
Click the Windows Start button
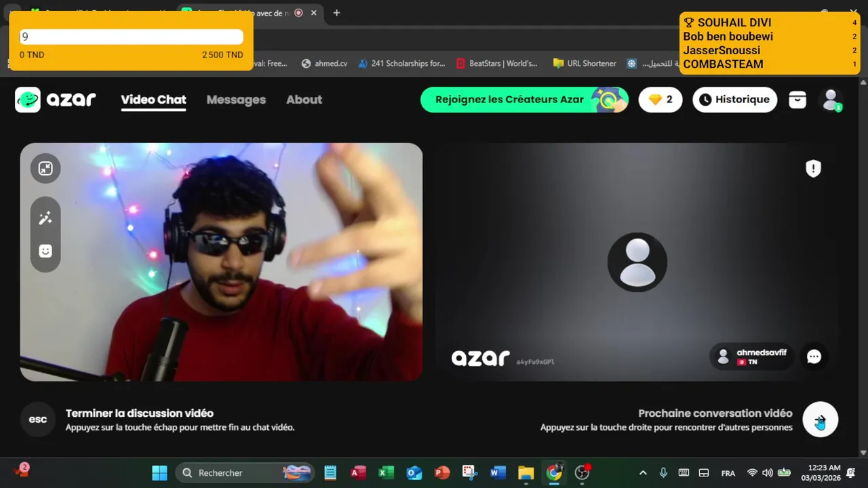[159, 472]
